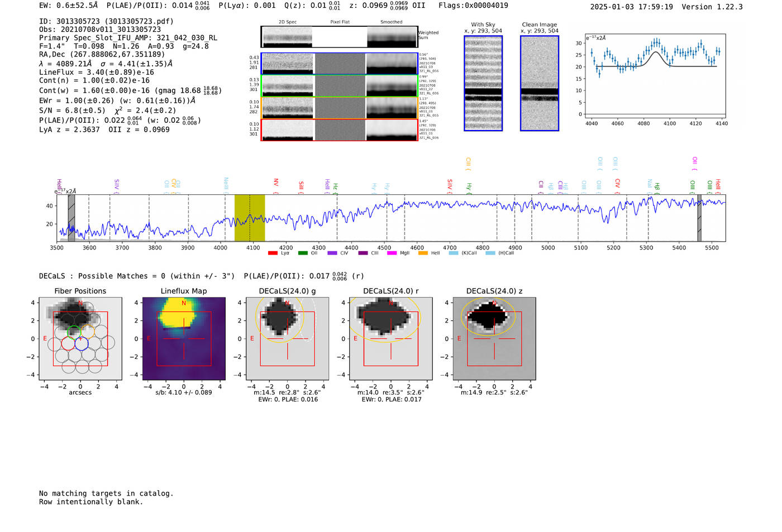This screenshot has width=782, height=532.
Task: Click the gray masked band near 5460 Å
Action: (699, 218)
